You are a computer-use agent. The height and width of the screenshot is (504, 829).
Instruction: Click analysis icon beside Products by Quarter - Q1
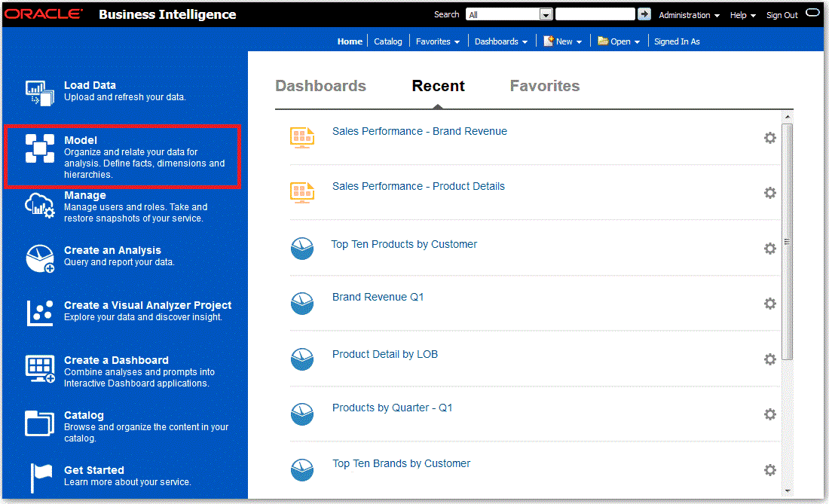point(302,414)
